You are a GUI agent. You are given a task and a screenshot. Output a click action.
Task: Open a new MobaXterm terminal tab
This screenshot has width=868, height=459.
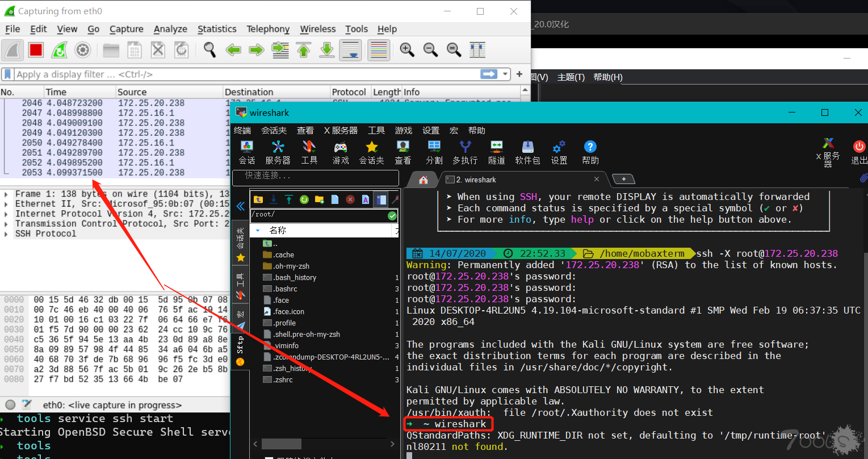coord(624,179)
